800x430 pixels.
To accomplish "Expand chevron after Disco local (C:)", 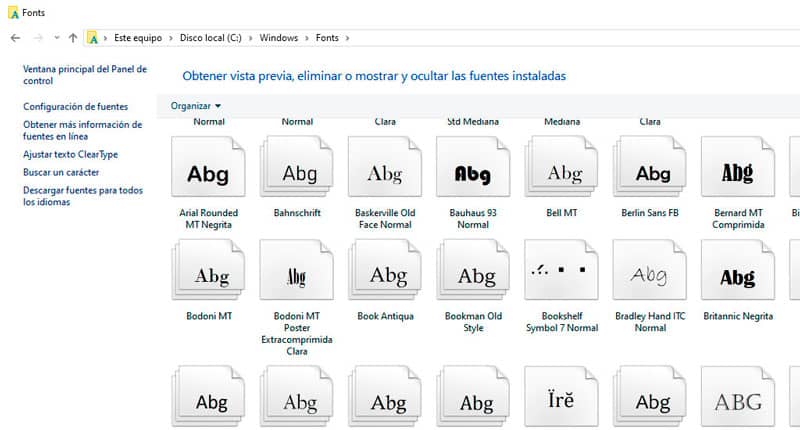I will (x=251, y=38).
